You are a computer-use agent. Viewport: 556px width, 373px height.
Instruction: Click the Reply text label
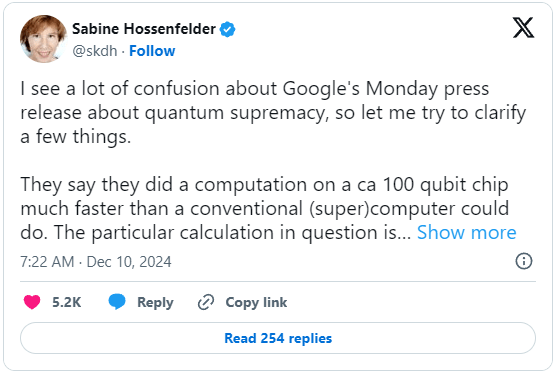[x=155, y=302]
